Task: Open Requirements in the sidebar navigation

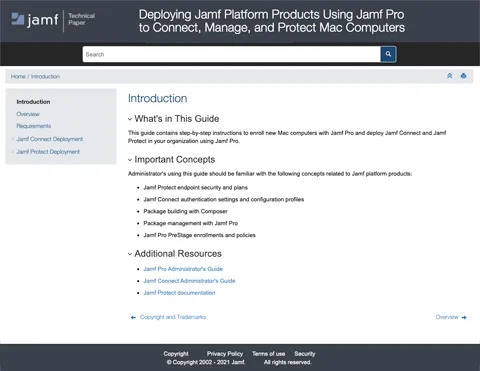Action: coord(34,126)
